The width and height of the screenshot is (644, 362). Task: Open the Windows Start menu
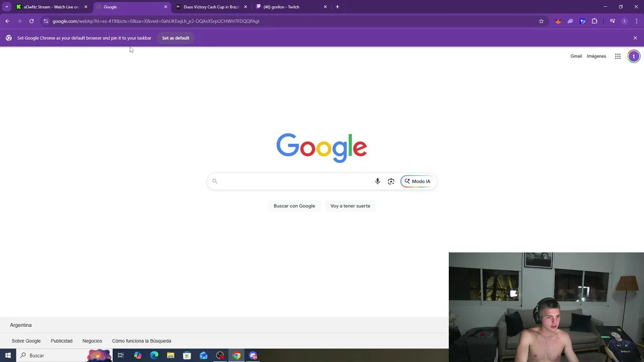click(8, 355)
